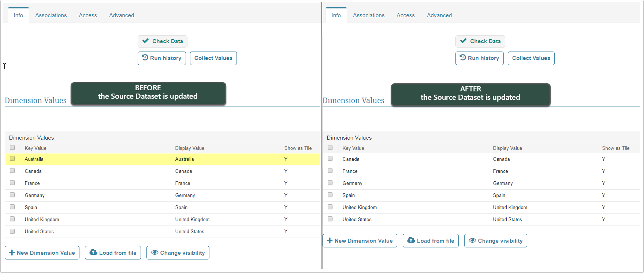The image size is (644, 273).
Task: Click the cloud upload icon in the AFTER panel
Action: pos(411,240)
